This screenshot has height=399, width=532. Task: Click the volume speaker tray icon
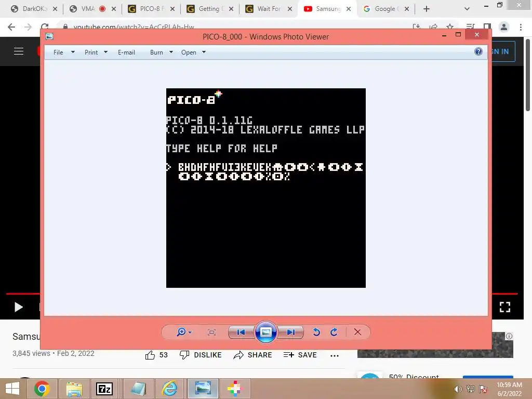pyautogui.click(x=458, y=389)
